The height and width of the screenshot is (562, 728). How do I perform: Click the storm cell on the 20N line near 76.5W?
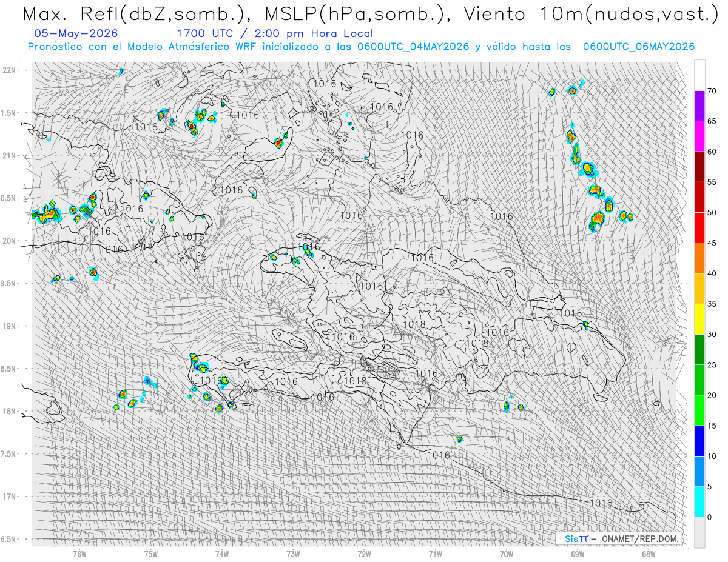47,213
